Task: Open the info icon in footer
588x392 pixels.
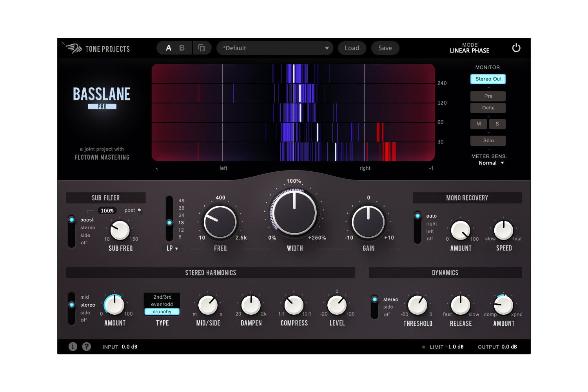Action: pos(73,347)
